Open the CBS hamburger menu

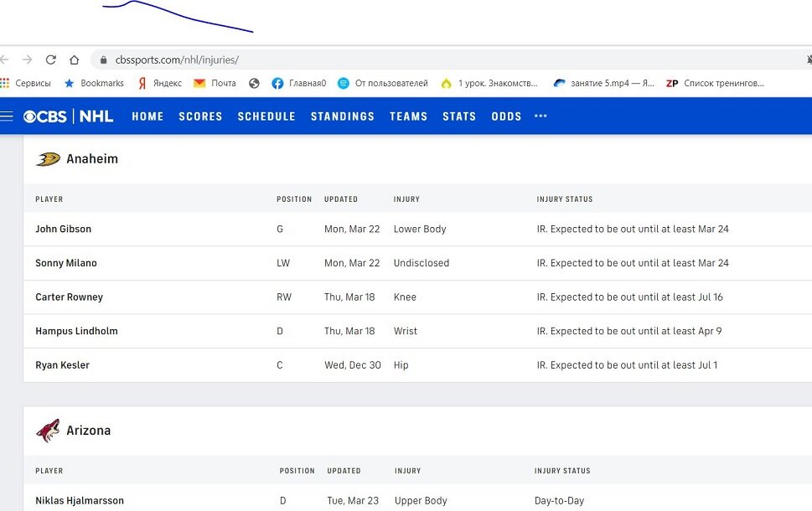click(x=6, y=116)
